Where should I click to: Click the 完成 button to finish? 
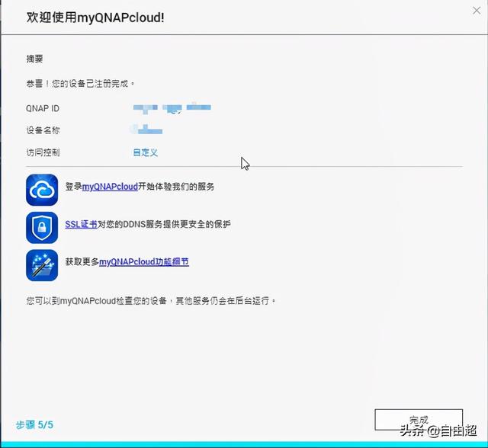point(419,420)
